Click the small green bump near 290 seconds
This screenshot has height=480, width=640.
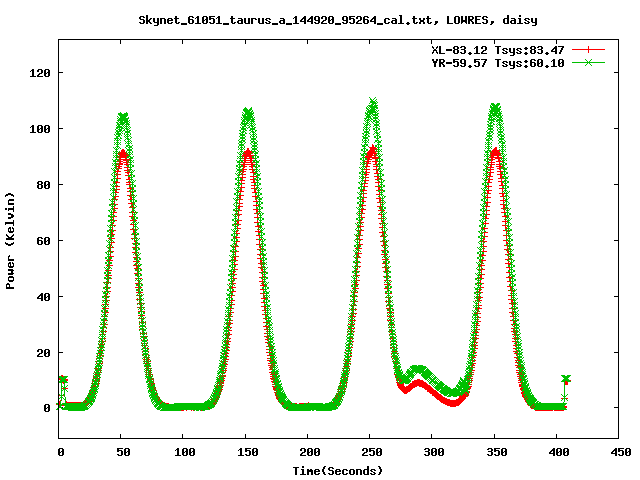point(418,369)
